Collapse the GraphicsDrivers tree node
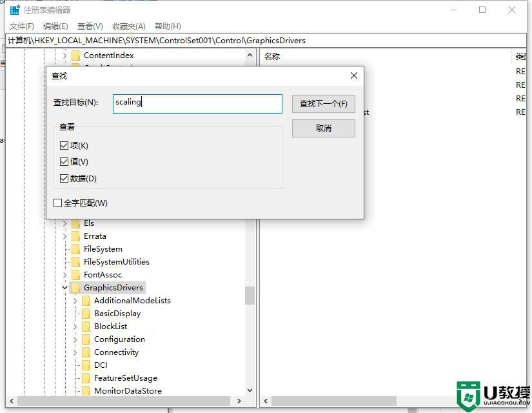The height and width of the screenshot is (413, 532). coord(65,288)
